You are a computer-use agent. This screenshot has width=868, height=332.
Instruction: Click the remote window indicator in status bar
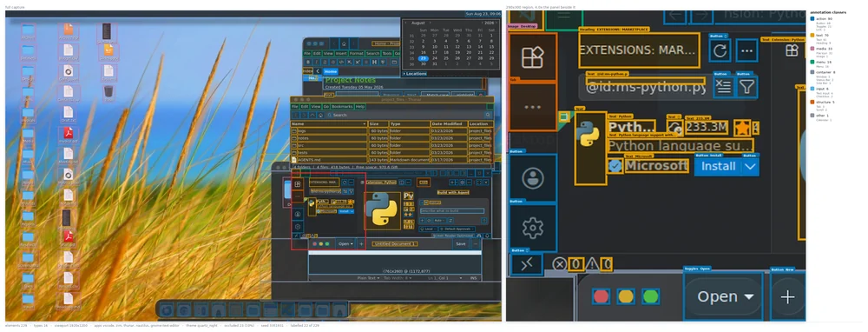coord(296,236)
